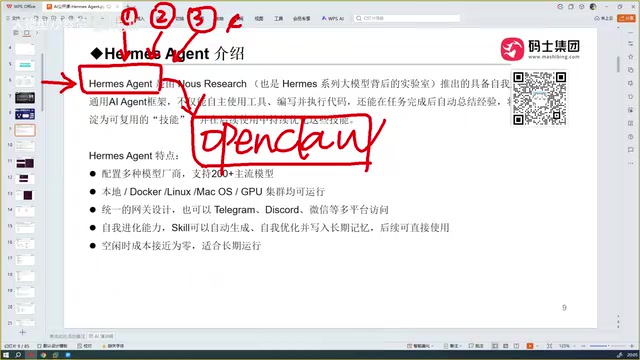Open the undo dropdown arrow in quick toolbar

pos(86,18)
